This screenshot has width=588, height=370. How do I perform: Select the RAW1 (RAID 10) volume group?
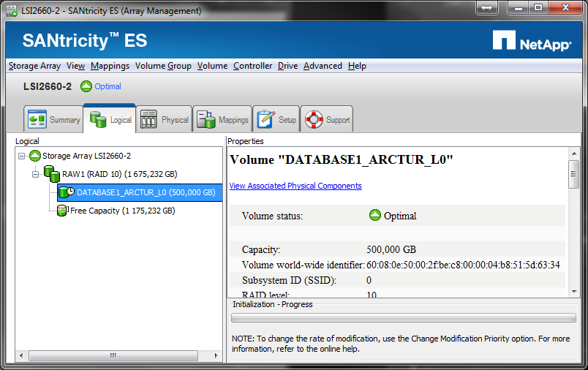pyautogui.click(x=120, y=174)
